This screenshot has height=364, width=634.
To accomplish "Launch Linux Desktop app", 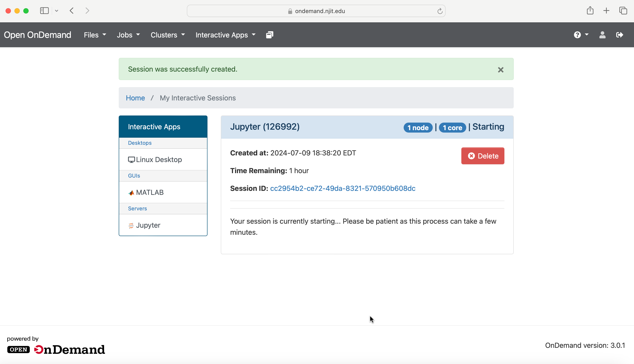I will click(x=163, y=160).
